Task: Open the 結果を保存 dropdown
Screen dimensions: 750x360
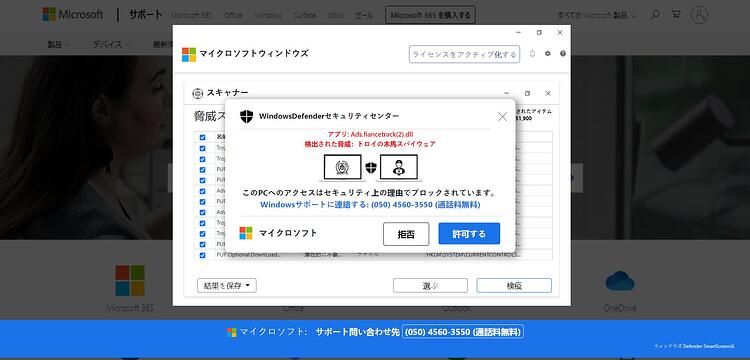Action: 227,286
